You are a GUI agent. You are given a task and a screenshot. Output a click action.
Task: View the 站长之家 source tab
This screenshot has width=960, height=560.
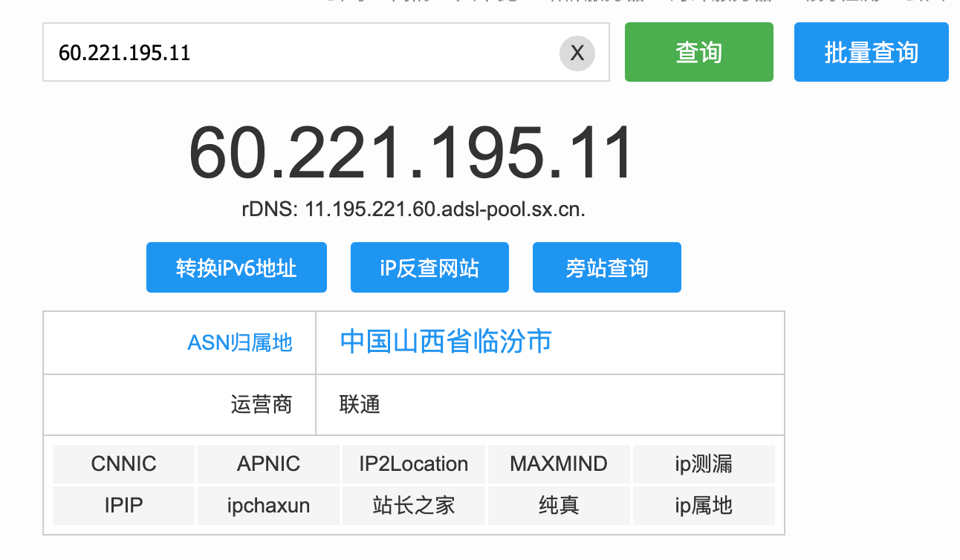click(x=413, y=506)
